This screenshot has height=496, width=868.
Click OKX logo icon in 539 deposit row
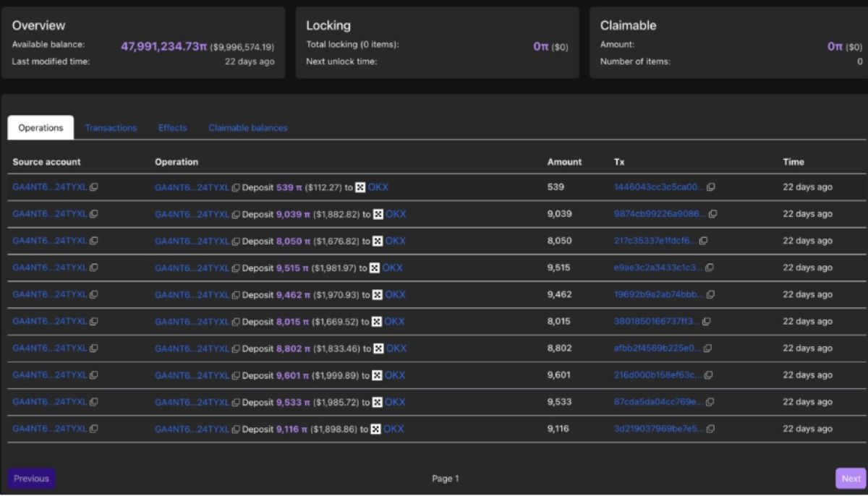point(360,187)
